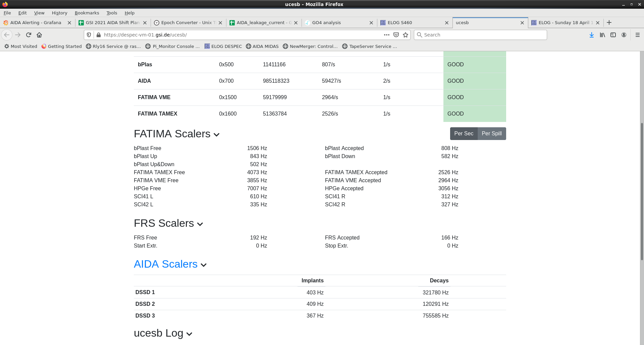Switch to Per Sec scaler display
The width and height of the screenshot is (644, 345).
click(x=464, y=134)
